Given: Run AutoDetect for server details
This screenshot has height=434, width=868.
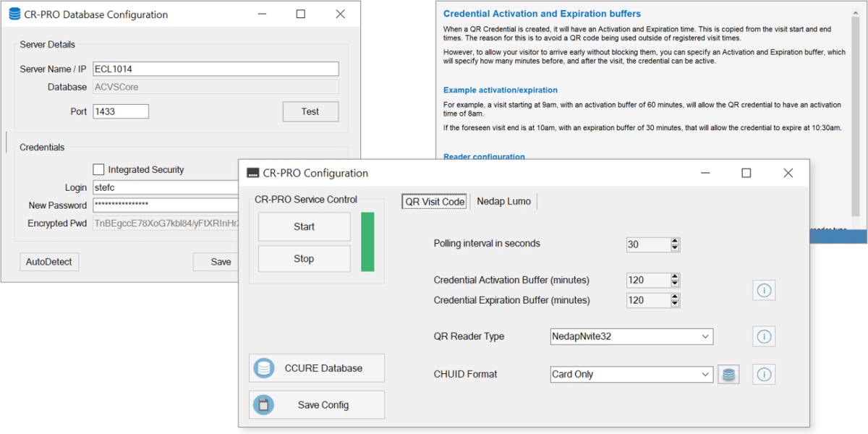Looking at the screenshot, I should coord(48,262).
